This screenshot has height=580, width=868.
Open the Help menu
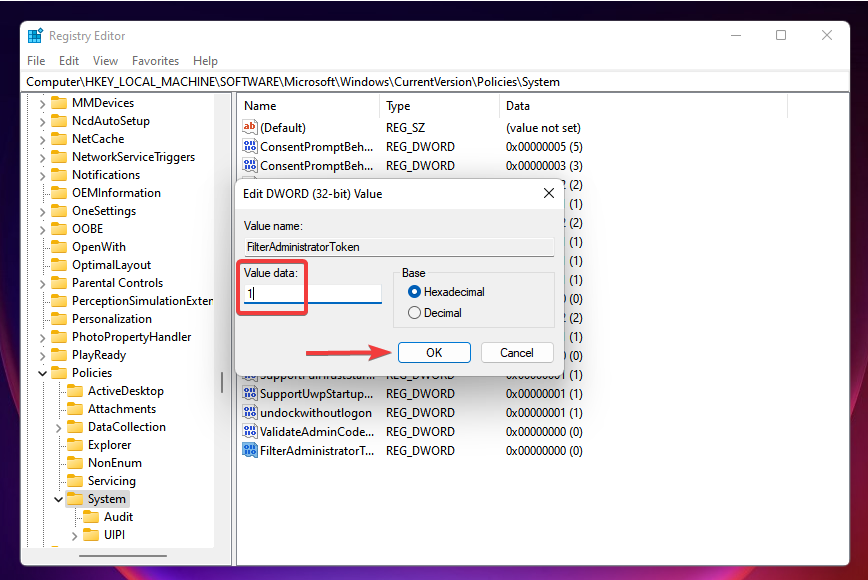(x=205, y=61)
